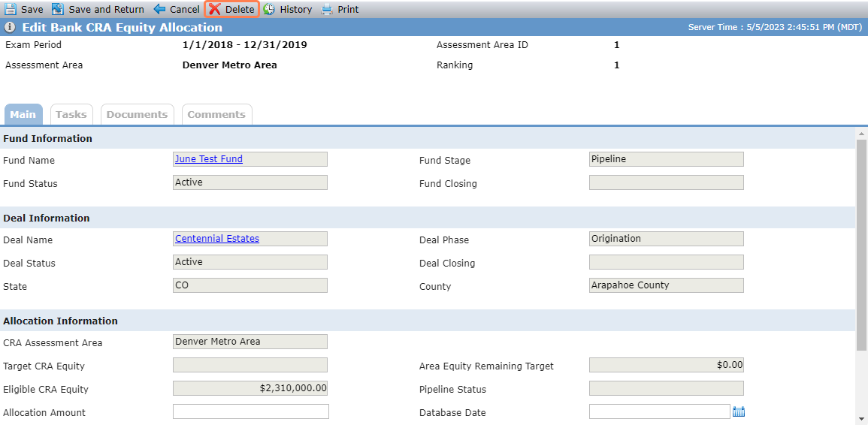Click the Assessment Area ID label
This screenshot has height=425, width=868.
(x=482, y=45)
